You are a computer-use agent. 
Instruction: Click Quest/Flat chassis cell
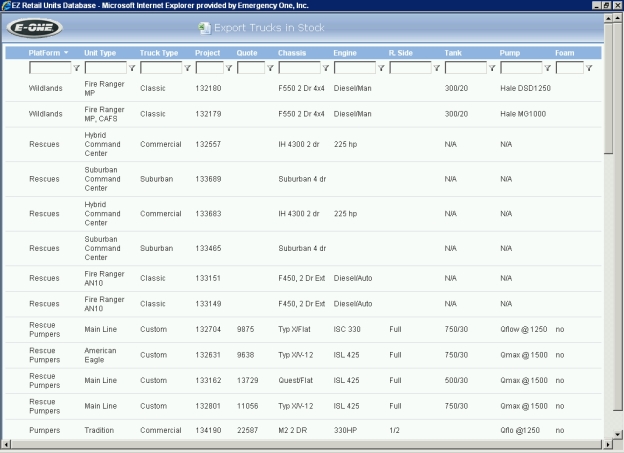pyautogui.click(x=295, y=381)
